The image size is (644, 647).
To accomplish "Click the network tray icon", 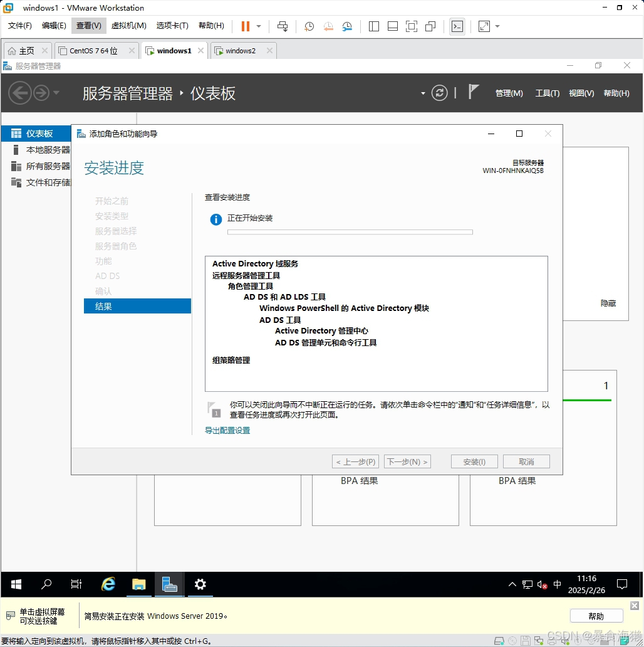I will coord(527,584).
